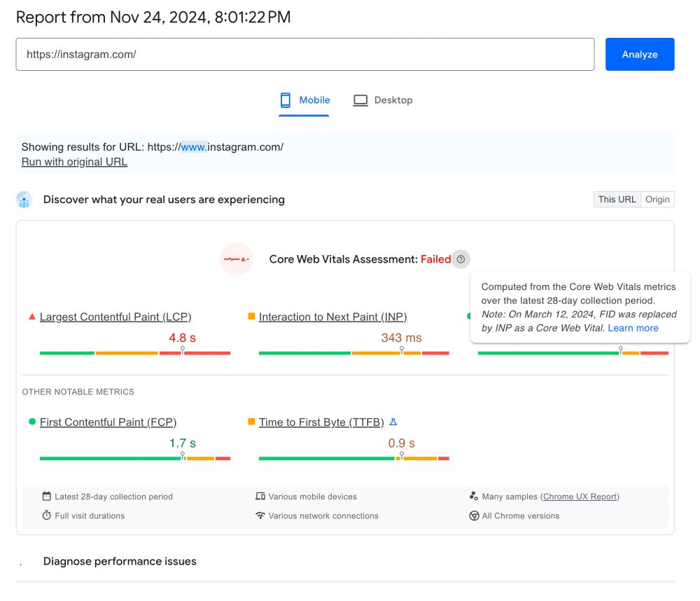
Task: Click the LCP distribution bar
Action: (x=135, y=353)
